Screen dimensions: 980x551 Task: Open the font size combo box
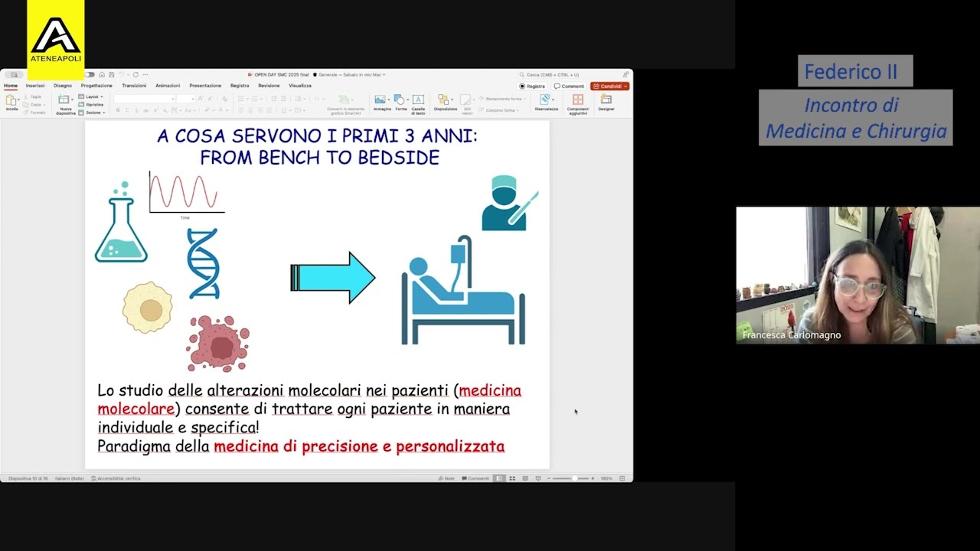186,99
